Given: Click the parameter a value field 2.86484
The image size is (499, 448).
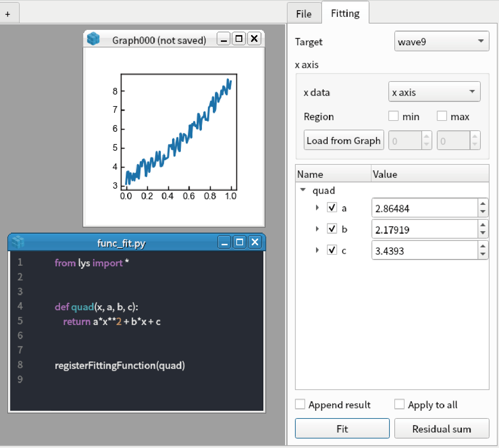Looking at the screenshot, I should point(425,208).
